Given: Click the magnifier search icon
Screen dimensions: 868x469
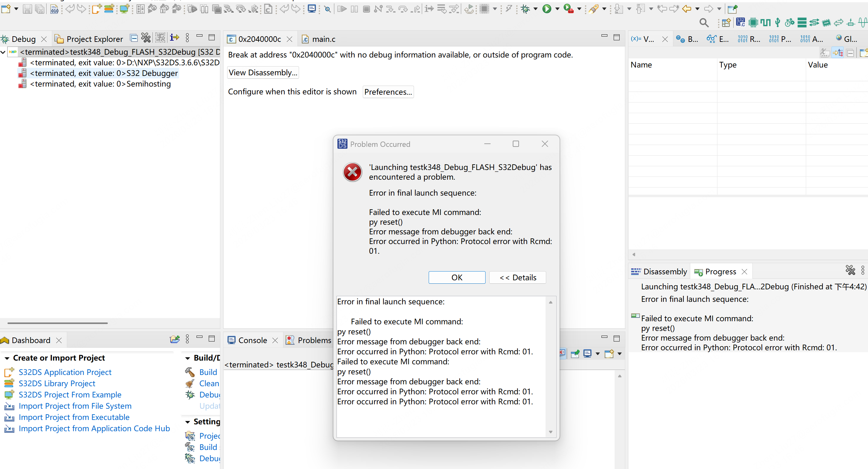Looking at the screenshot, I should pos(704,23).
